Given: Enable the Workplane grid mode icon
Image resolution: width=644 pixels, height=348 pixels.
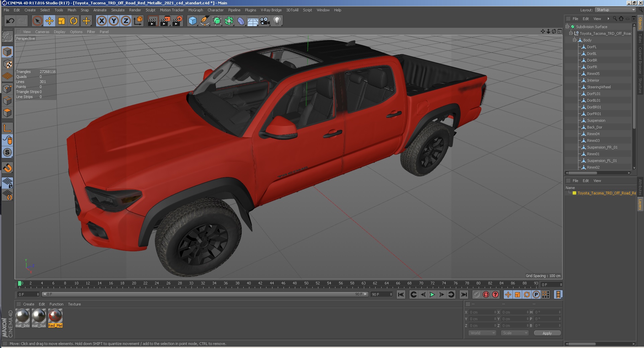Looking at the screenshot, I should pos(7,76).
